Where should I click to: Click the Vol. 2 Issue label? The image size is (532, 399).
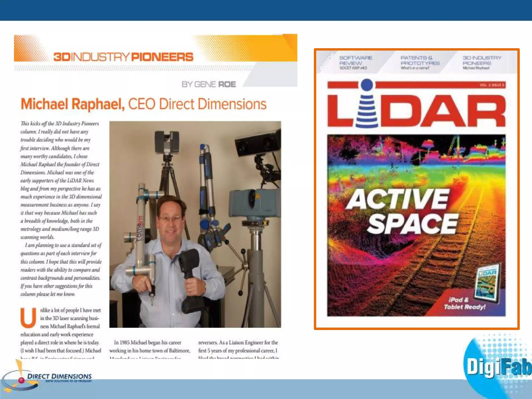tap(491, 85)
